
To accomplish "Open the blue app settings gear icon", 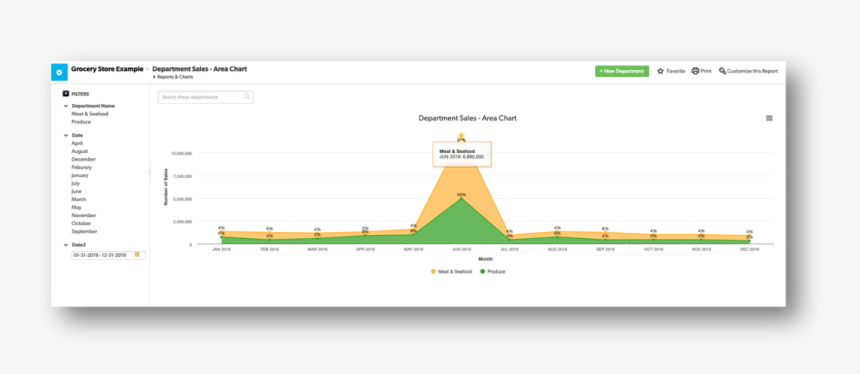I will (x=59, y=72).
